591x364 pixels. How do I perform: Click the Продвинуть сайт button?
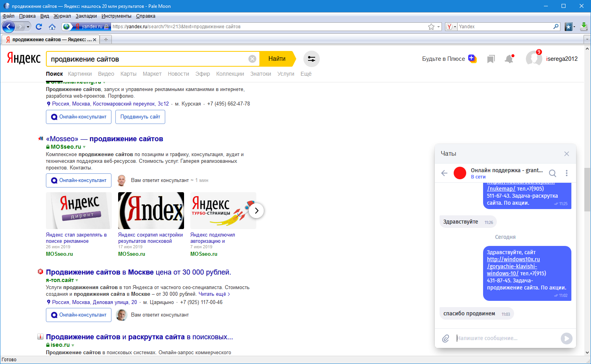pos(140,117)
